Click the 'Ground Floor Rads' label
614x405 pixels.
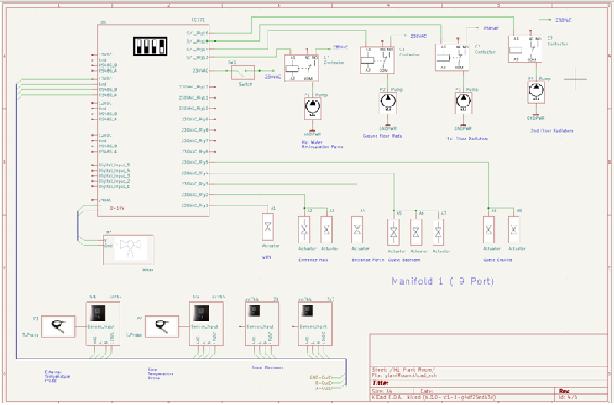[382, 136]
